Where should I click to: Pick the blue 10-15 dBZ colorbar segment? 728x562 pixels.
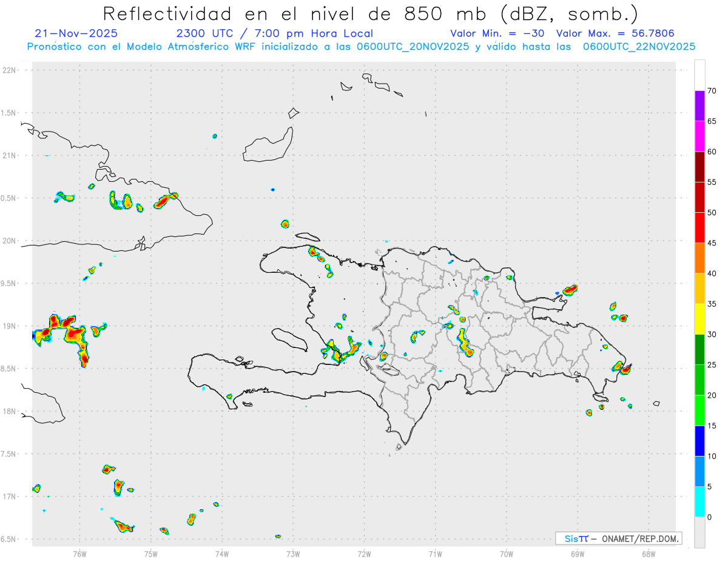click(x=699, y=441)
